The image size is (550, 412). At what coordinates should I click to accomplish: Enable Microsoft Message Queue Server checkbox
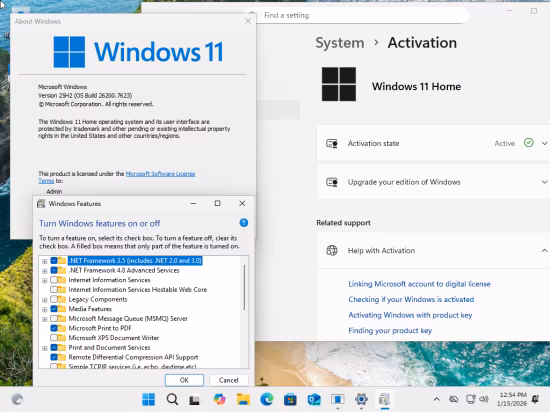coord(54,318)
